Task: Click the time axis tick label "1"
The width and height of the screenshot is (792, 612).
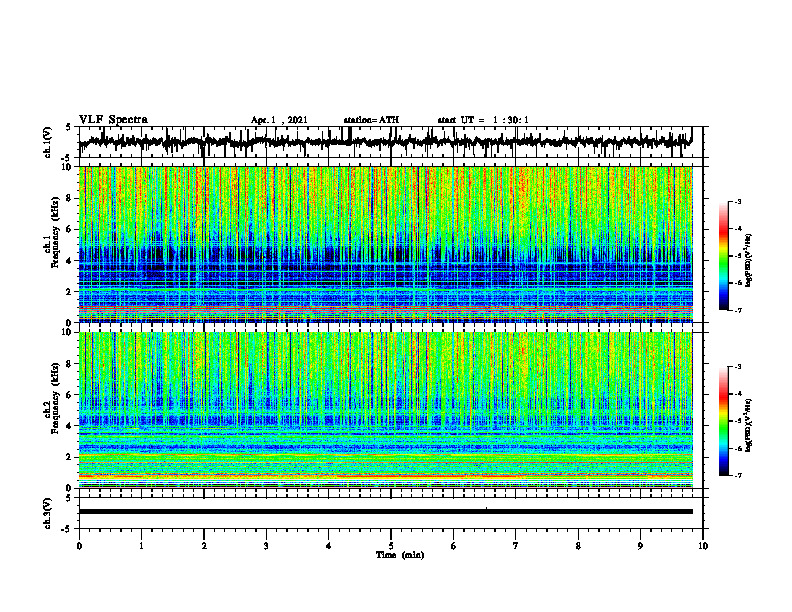Action: pyautogui.click(x=141, y=546)
